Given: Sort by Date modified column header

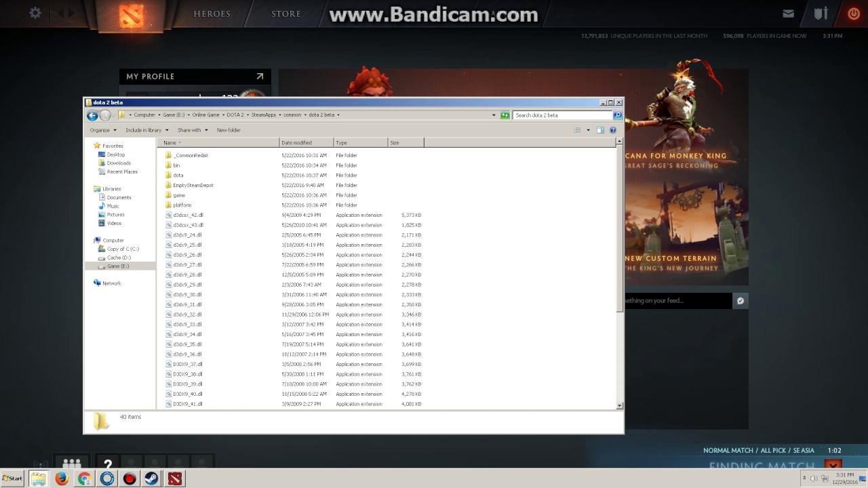Looking at the screenshot, I should (x=307, y=143).
